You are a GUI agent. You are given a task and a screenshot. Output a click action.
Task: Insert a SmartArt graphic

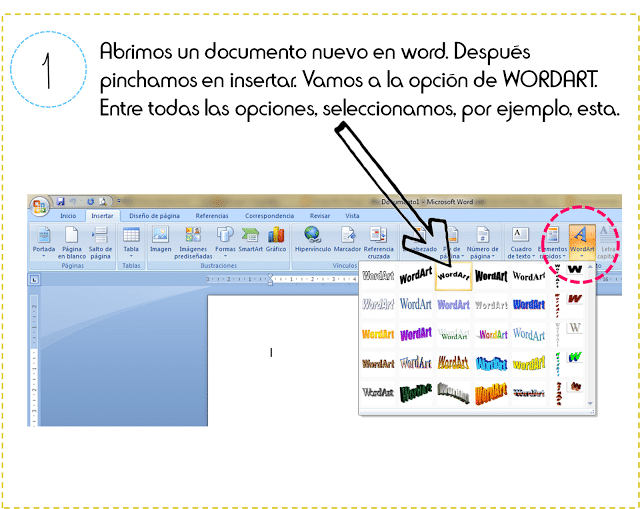251,241
